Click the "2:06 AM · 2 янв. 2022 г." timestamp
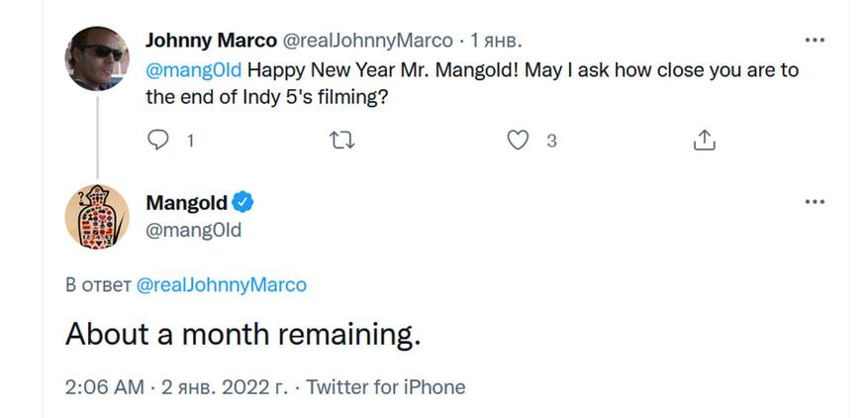This screenshot has height=418, width=868. [x=176, y=387]
